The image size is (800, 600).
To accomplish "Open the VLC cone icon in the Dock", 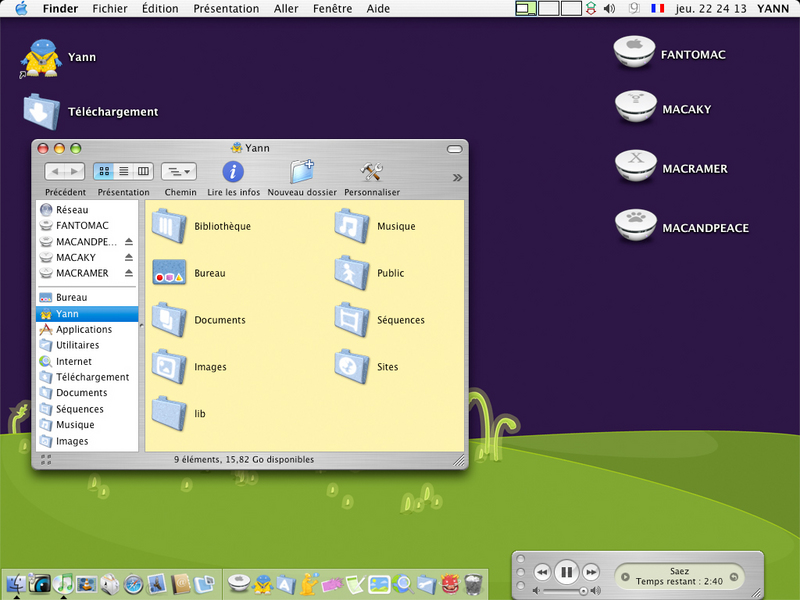I will pos(87,583).
